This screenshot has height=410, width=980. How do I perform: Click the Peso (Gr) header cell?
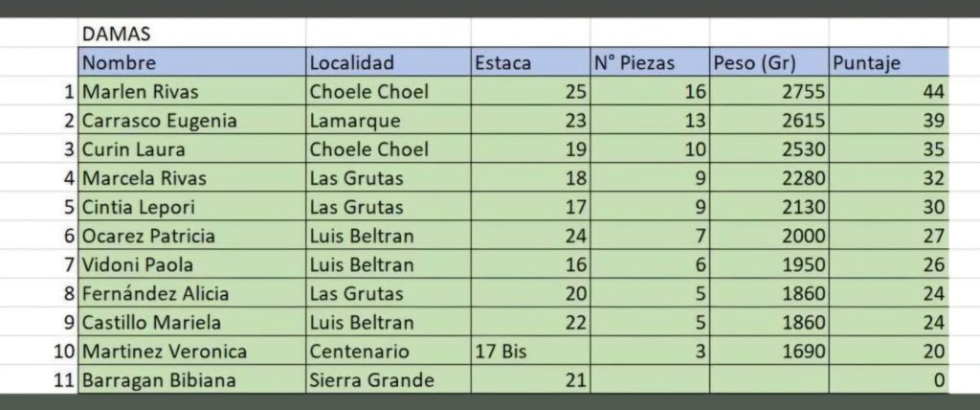coord(768,63)
